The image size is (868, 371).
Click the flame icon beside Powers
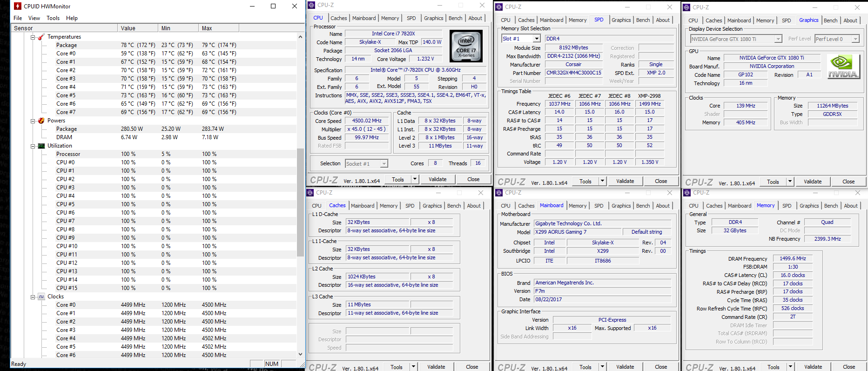[x=41, y=121]
